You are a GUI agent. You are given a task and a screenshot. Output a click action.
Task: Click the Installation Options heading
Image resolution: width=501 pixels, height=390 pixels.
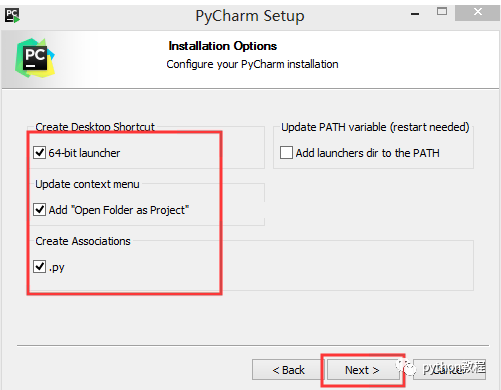[x=222, y=46]
